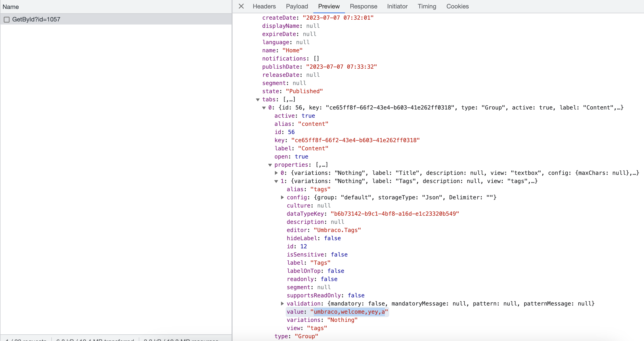Collapse the Tags property entry
The width and height of the screenshot is (644, 341).
pyautogui.click(x=276, y=181)
